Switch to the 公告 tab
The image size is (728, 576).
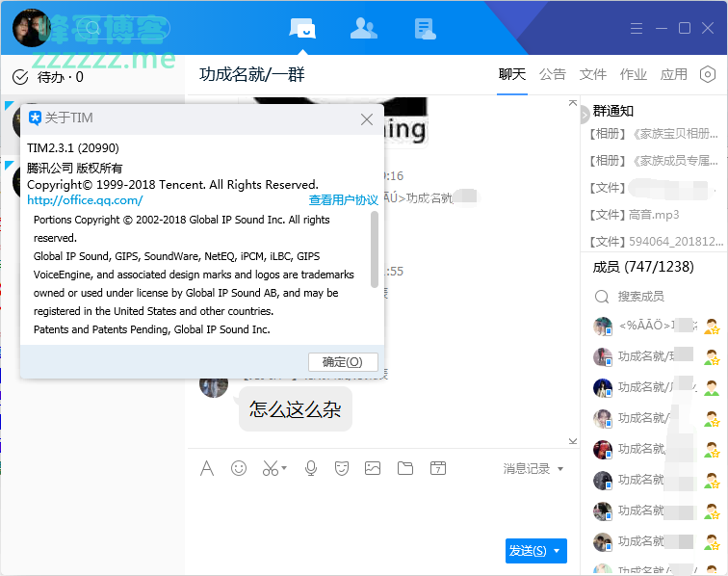pos(553,74)
